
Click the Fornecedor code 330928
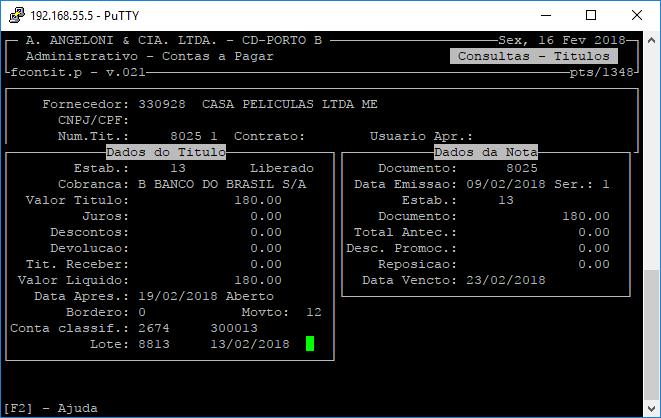pyautogui.click(x=162, y=104)
